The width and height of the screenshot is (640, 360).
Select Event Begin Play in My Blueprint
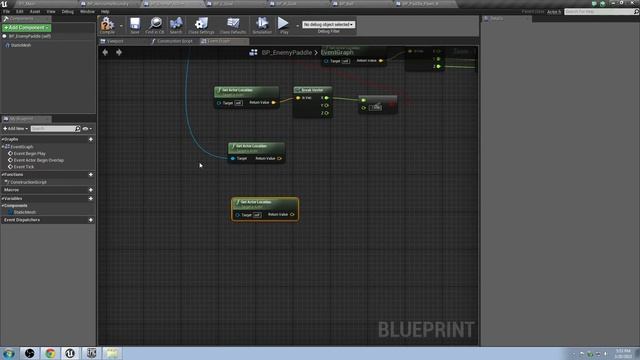point(29,153)
